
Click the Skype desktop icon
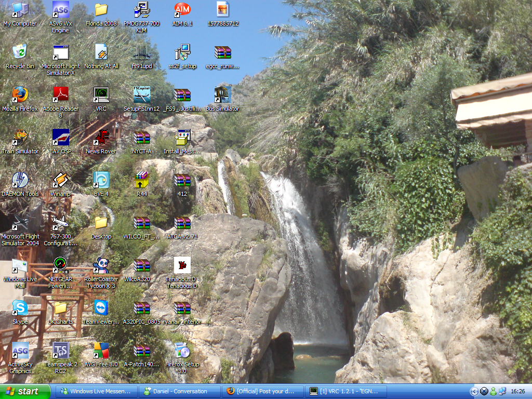(x=20, y=308)
